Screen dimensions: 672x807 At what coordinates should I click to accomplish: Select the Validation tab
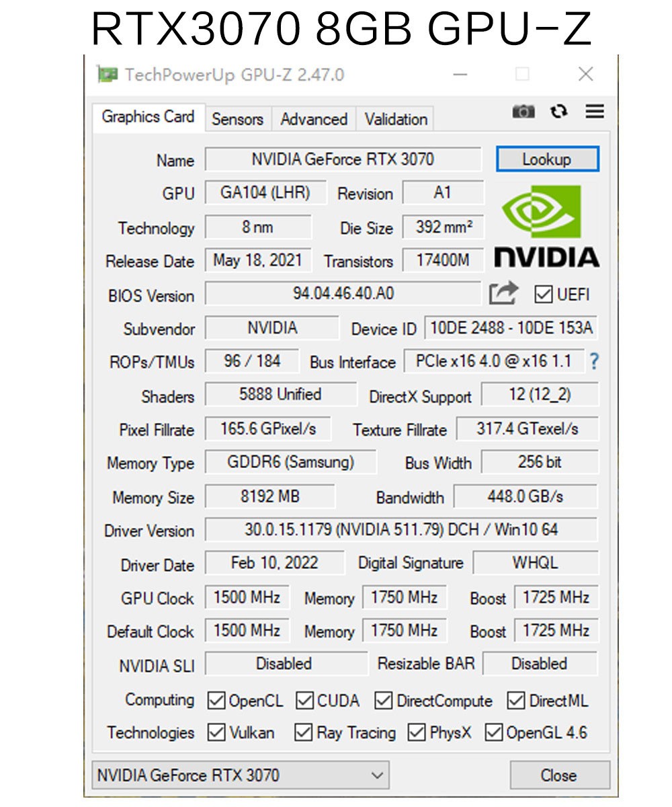coord(394,119)
